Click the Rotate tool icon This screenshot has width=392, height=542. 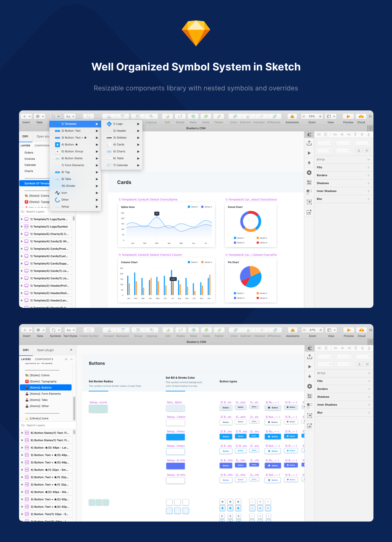[x=180, y=117]
